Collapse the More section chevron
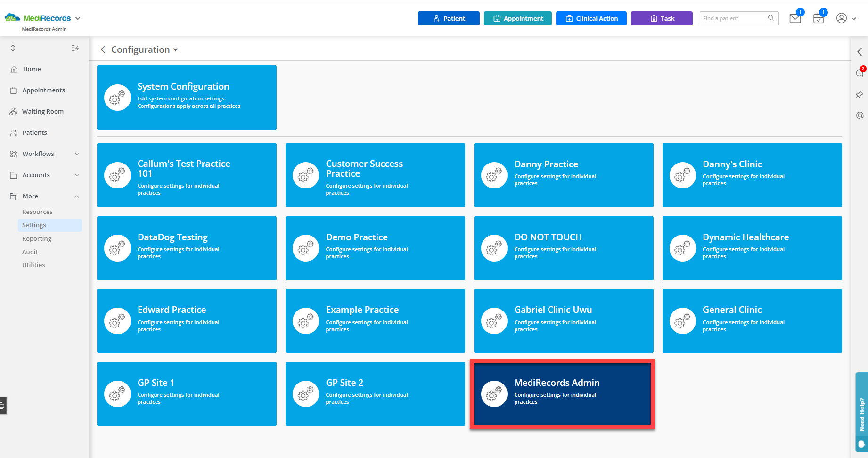Image resolution: width=868 pixels, height=458 pixels. [x=77, y=196]
